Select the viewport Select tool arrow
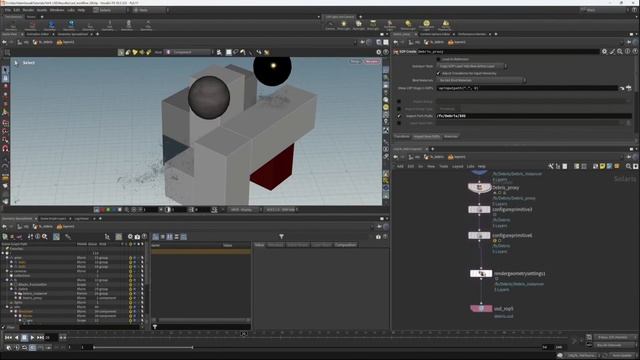 click(x=5, y=70)
